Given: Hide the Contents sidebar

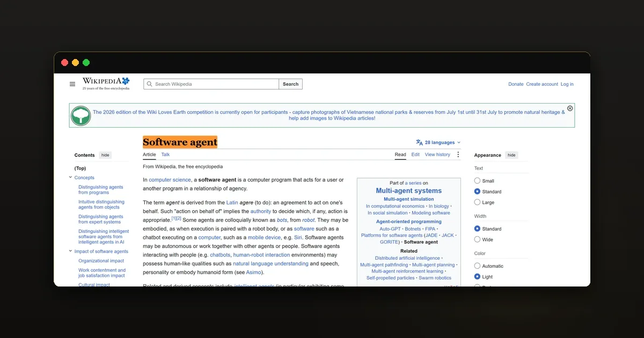Looking at the screenshot, I should tap(105, 155).
